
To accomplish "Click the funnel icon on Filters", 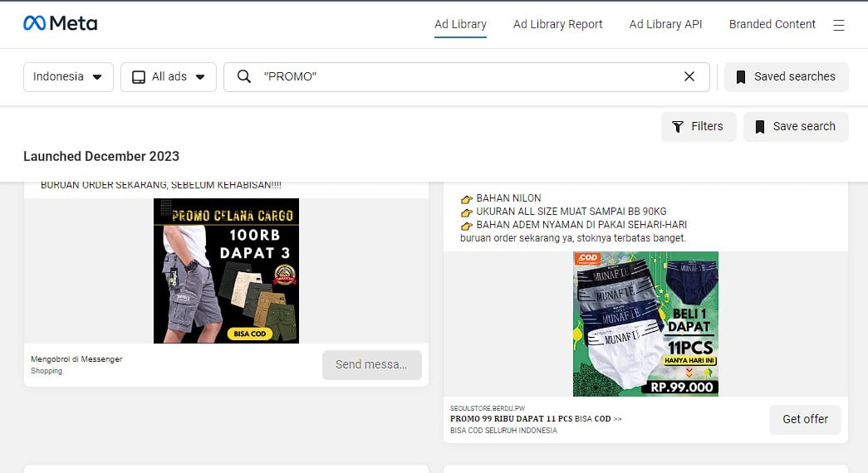I will (x=678, y=127).
